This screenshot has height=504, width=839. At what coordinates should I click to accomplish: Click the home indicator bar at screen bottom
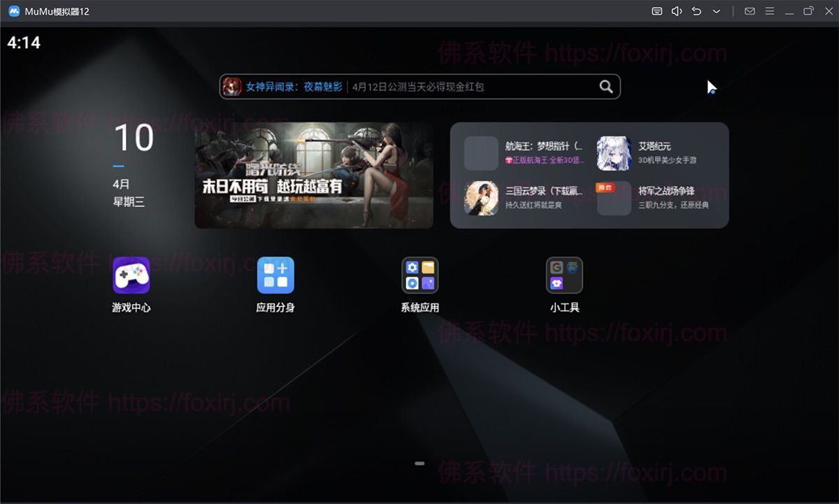tap(419, 463)
